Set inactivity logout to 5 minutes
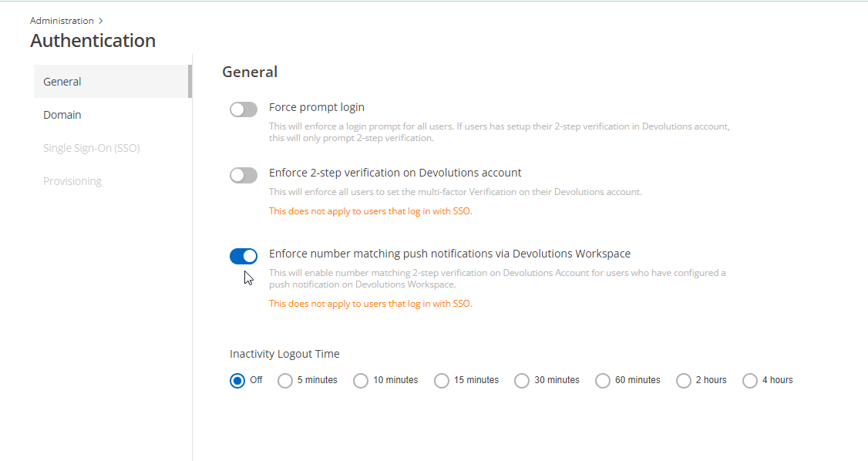 285,380
